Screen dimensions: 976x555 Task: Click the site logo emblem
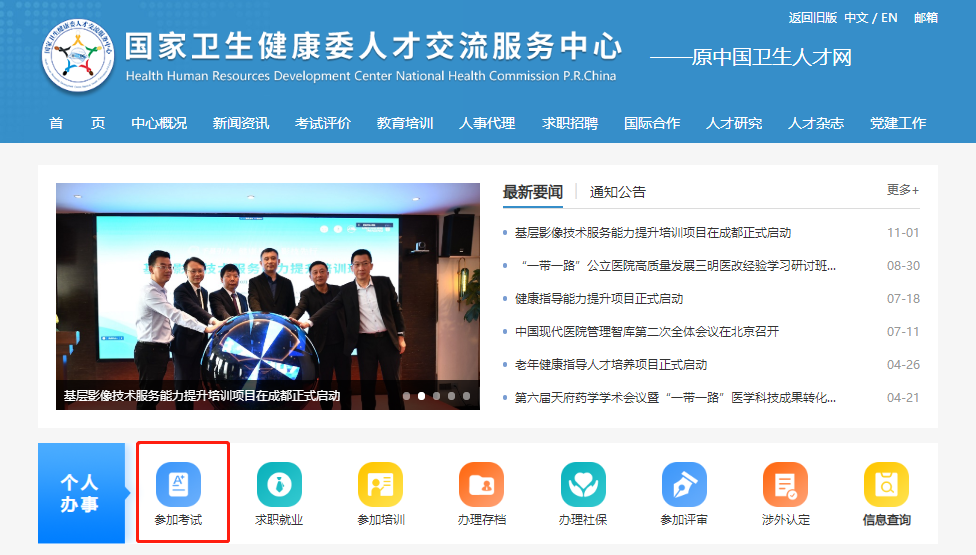[78, 56]
